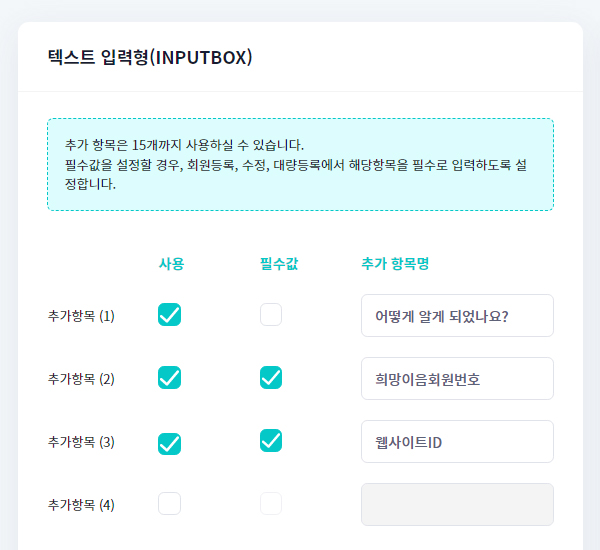The height and width of the screenshot is (550, 600).
Task: Select the '웹사이트ID' input field
Action: click(456, 442)
